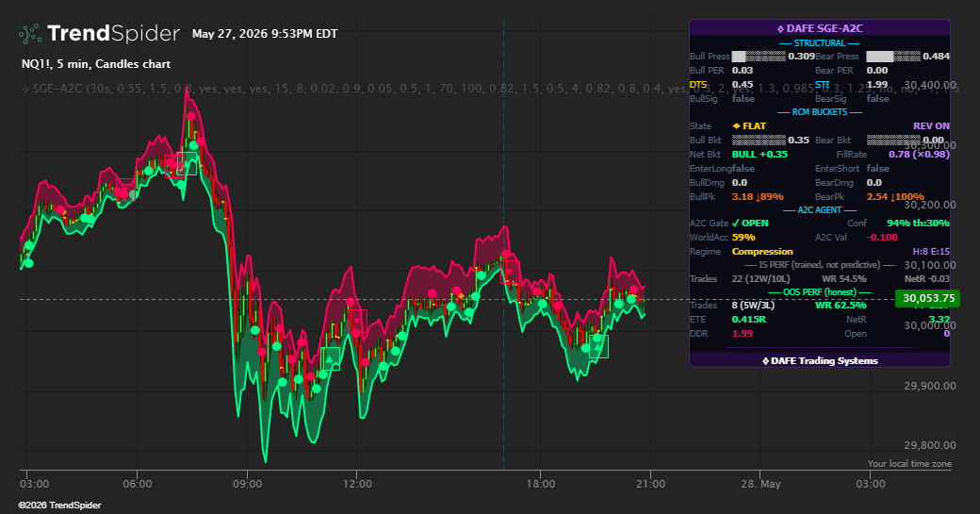
Task: Click the A2C AGENT section heading
Action: [x=820, y=210]
